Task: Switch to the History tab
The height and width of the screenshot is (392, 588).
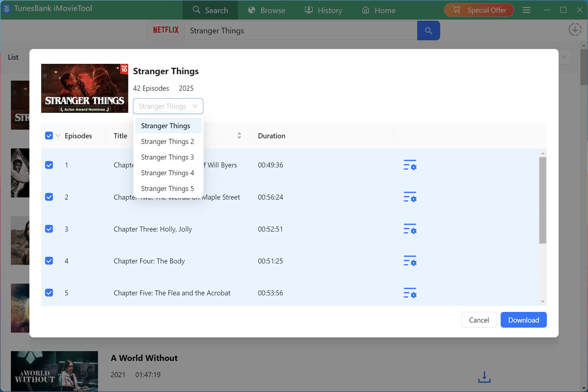Action: tap(323, 10)
